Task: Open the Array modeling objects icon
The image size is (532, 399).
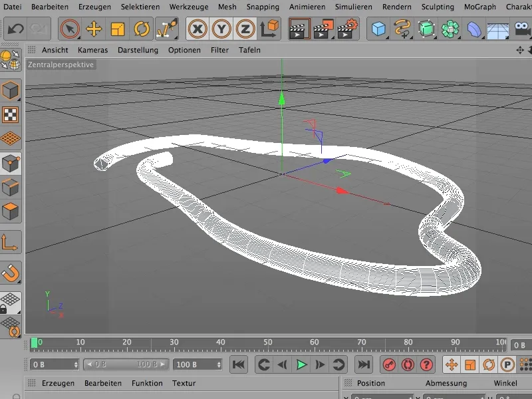Action: pos(450,29)
